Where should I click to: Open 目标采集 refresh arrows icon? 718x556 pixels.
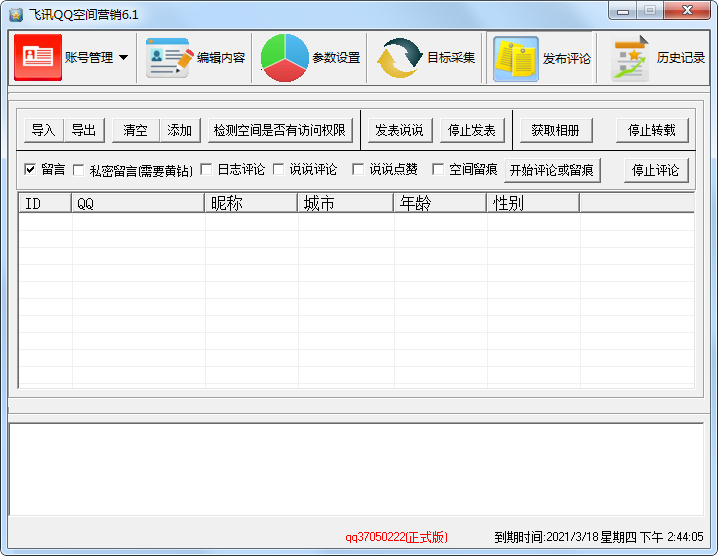pyautogui.click(x=399, y=58)
